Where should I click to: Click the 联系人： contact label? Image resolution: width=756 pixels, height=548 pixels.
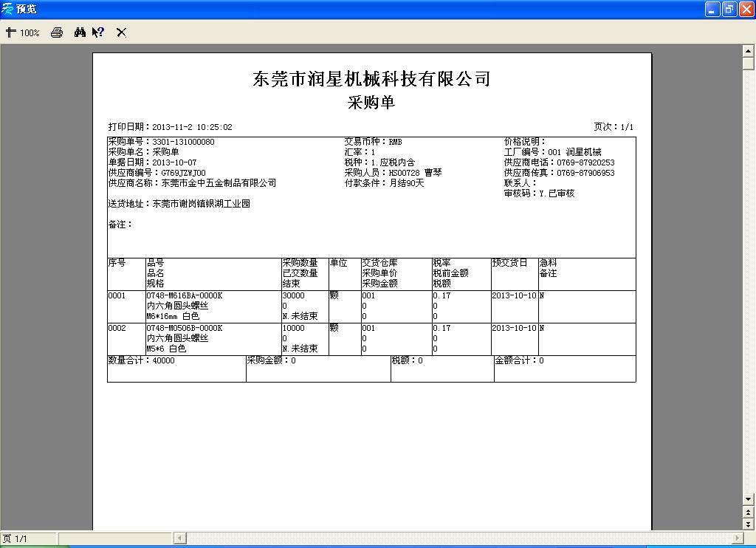[x=520, y=183]
